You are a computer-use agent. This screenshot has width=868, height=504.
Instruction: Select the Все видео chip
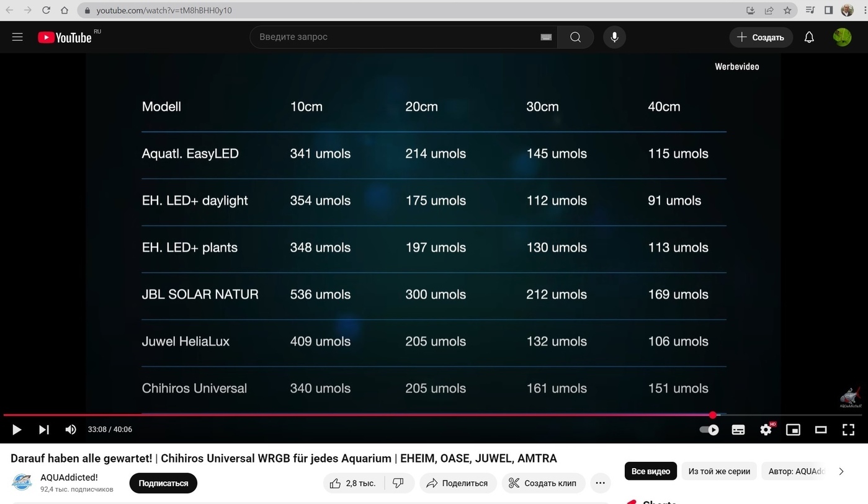[650, 471]
